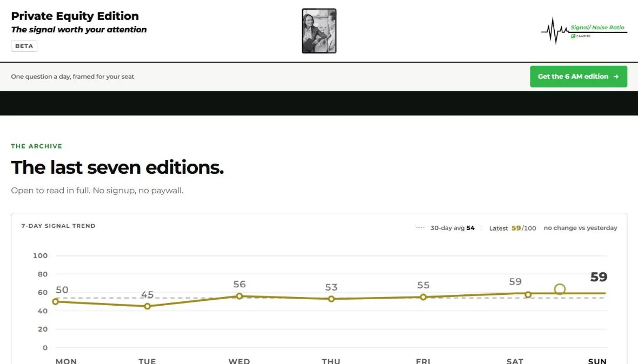The image size is (638, 364).
Task: Select the Thursday data point showing 53
Action: (x=331, y=299)
